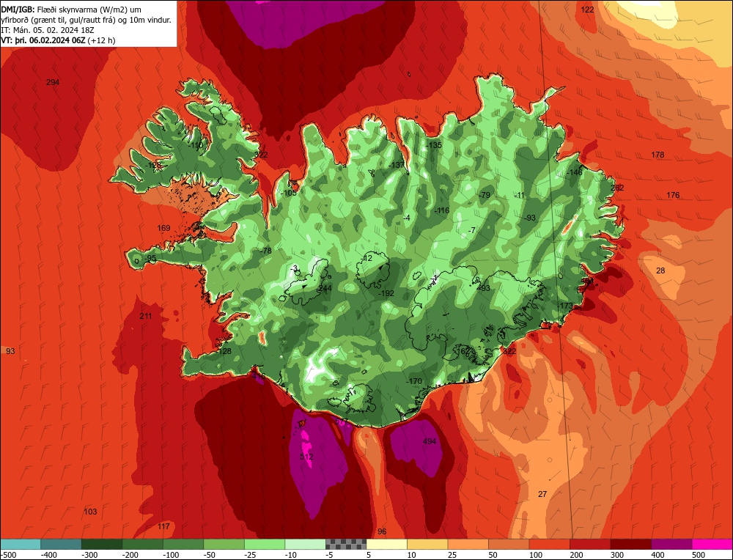Click the title line 'DMI/IGB: Flæði skynvarma (W/m2) um'
Screen dimensions: 733x560
71,10
